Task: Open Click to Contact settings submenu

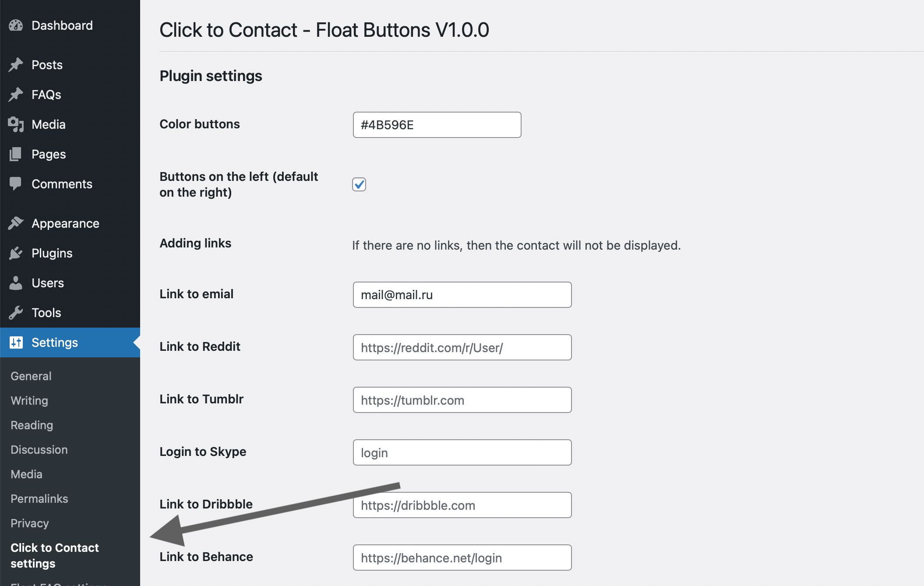Action: 55,555
